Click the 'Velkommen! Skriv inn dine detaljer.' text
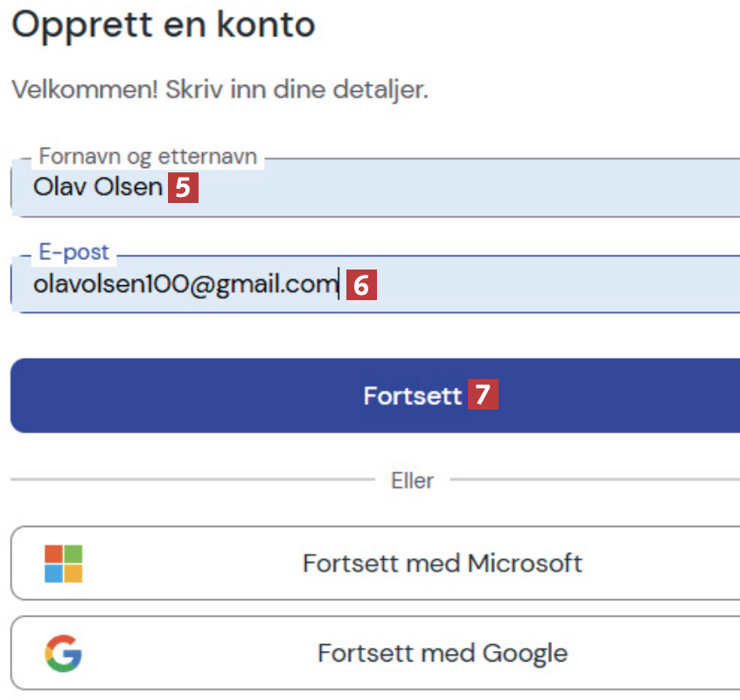Viewport: 740px width, 700px height. [x=220, y=90]
